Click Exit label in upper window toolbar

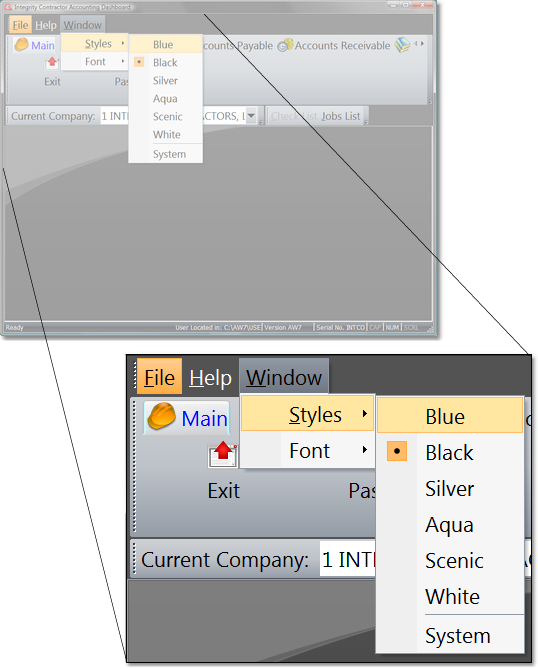tap(52, 81)
